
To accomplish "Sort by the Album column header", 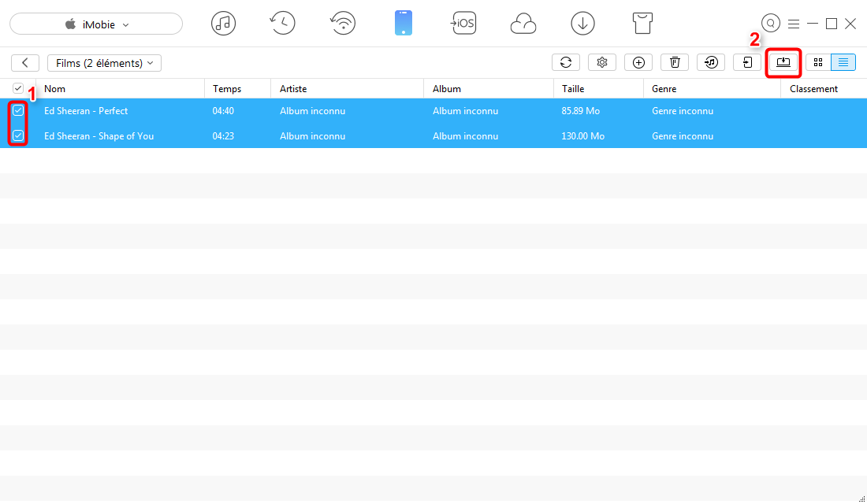I will tap(447, 88).
